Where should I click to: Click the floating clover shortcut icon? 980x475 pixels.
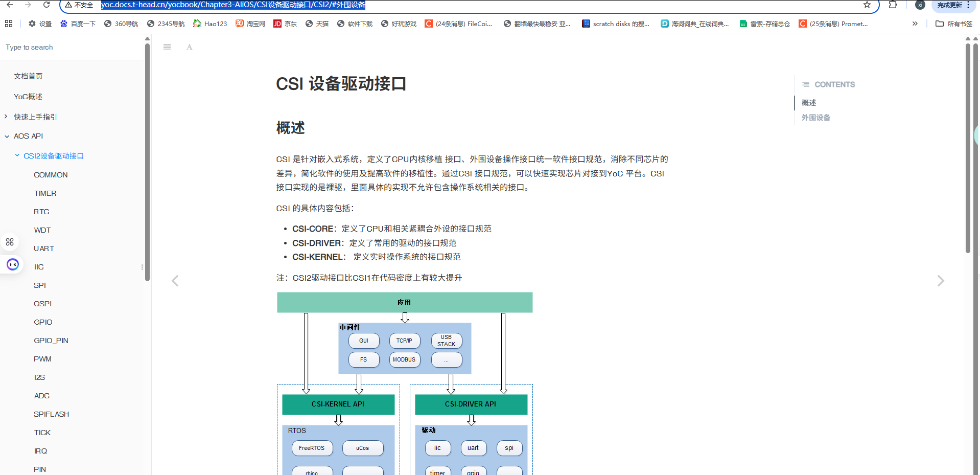(x=10, y=241)
